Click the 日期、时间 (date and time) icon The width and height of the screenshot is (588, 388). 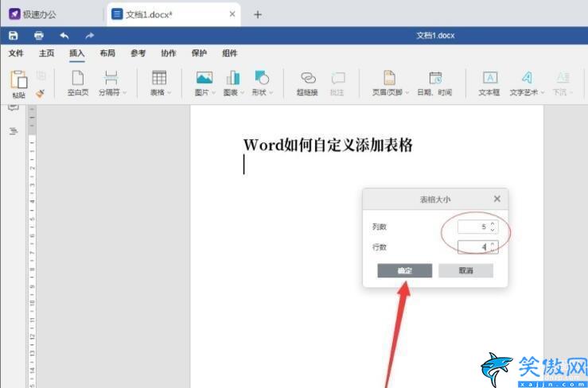click(x=435, y=78)
